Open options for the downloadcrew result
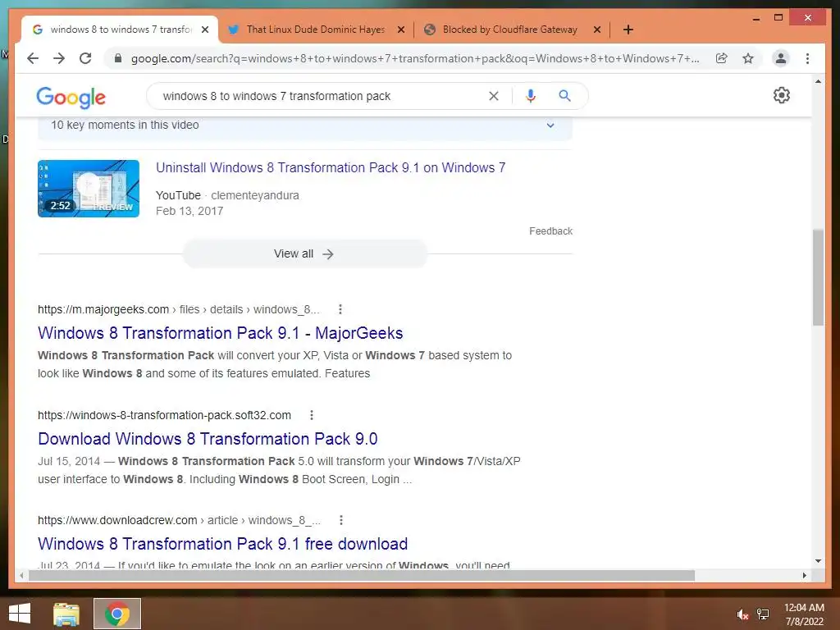 tap(341, 520)
